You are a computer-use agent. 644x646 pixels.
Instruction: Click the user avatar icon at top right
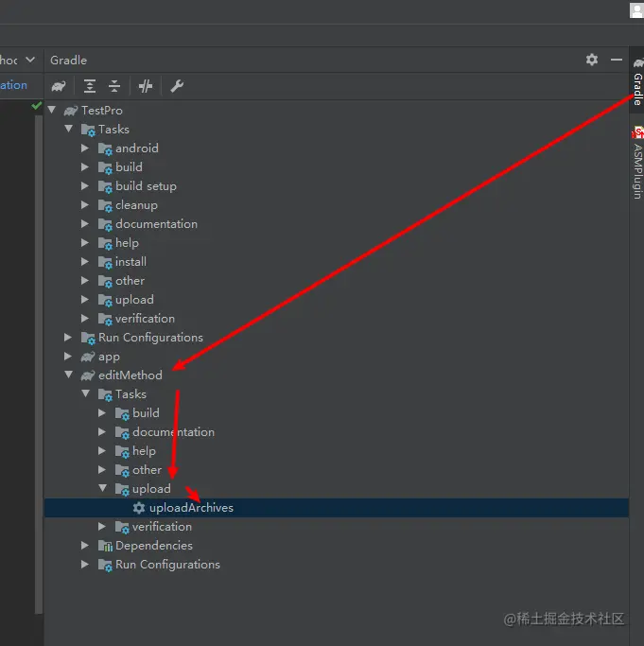tap(636, 10)
